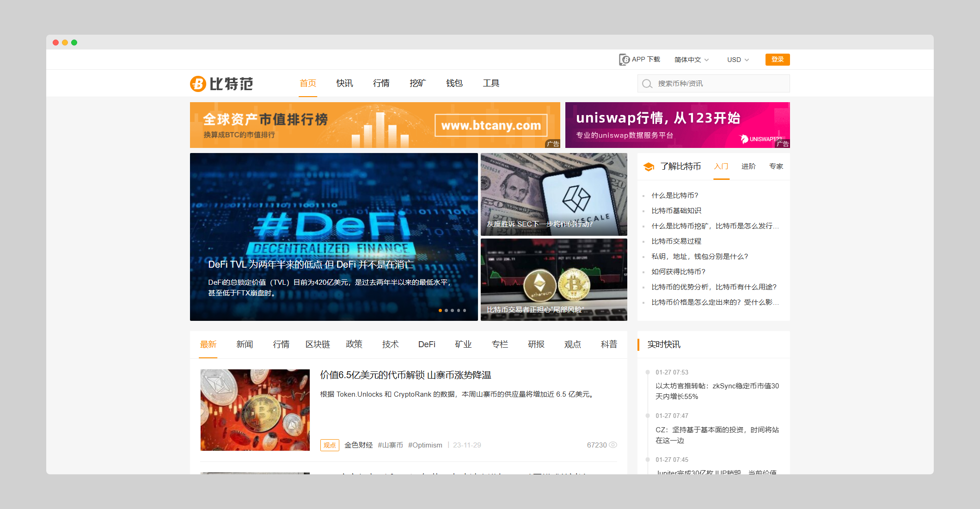This screenshot has width=980, height=509.
Task: Click the first orange carousel dot indicator
Action: click(440, 310)
